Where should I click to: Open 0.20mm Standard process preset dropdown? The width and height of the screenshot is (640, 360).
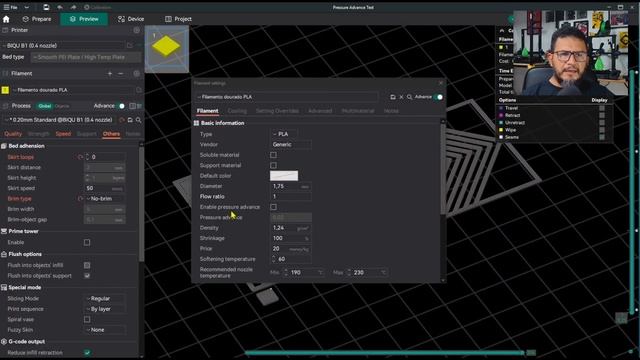(60, 120)
